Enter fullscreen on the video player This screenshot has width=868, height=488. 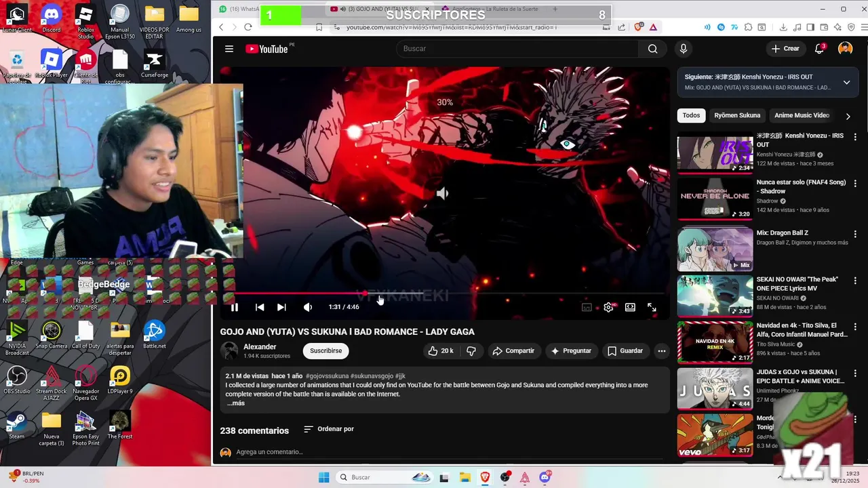[x=652, y=307]
